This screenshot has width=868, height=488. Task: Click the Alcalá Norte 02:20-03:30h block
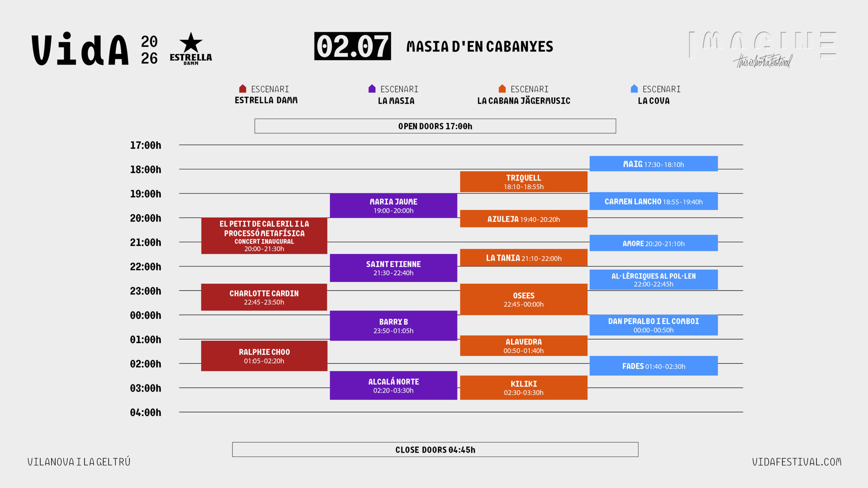point(393,386)
